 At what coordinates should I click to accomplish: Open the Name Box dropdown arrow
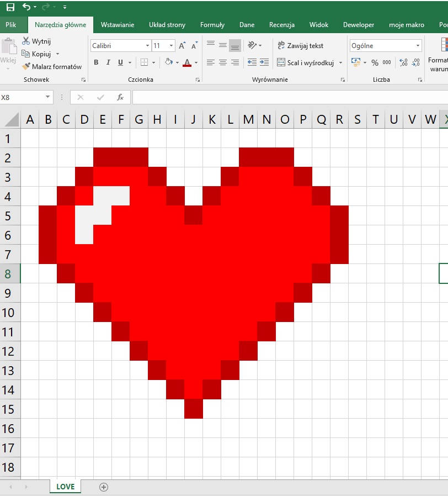(x=47, y=97)
